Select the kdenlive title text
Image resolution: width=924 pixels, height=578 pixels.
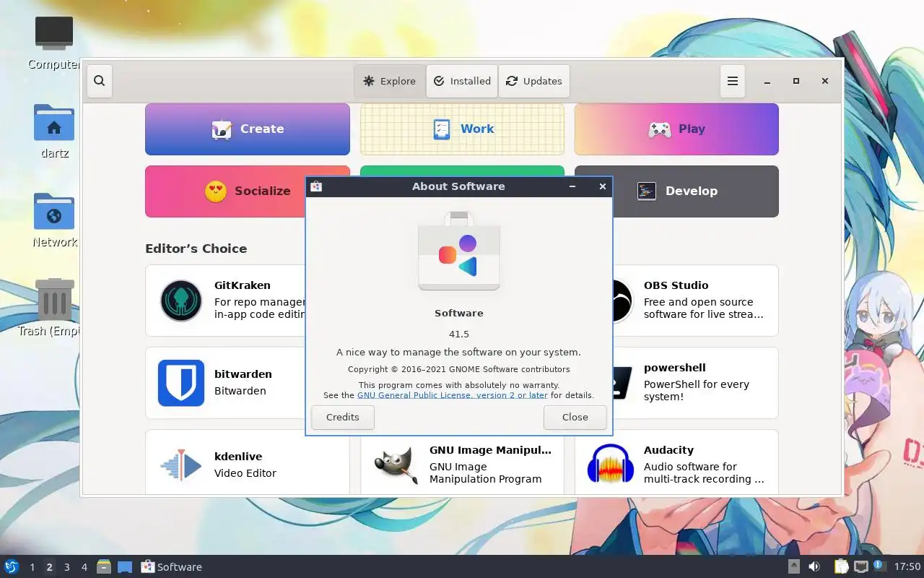click(238, 457)
